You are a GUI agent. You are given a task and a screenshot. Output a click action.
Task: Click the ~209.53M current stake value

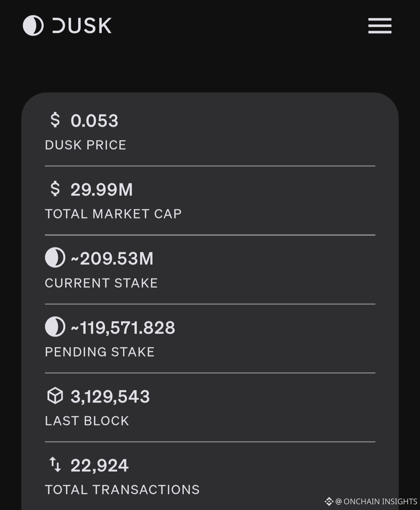(x=112, y=258)
